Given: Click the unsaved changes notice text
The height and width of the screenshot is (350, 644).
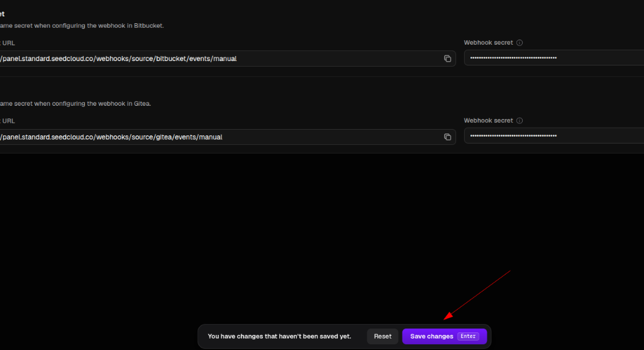Looking at the screenshot, I should click(279, 336).
